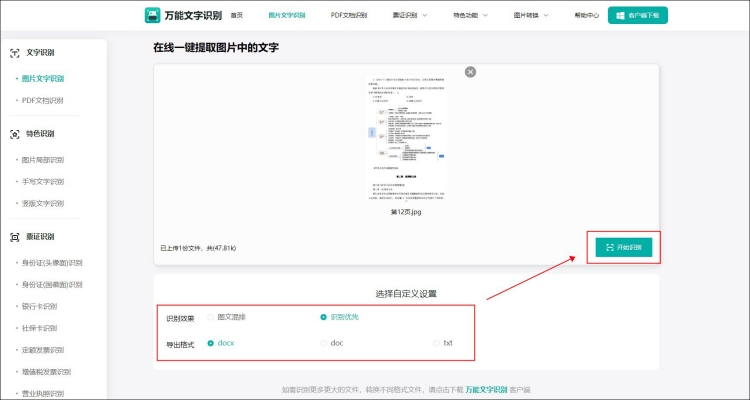
Task: Select the 识别优先 recognition option
Action: tap(323, 317)
